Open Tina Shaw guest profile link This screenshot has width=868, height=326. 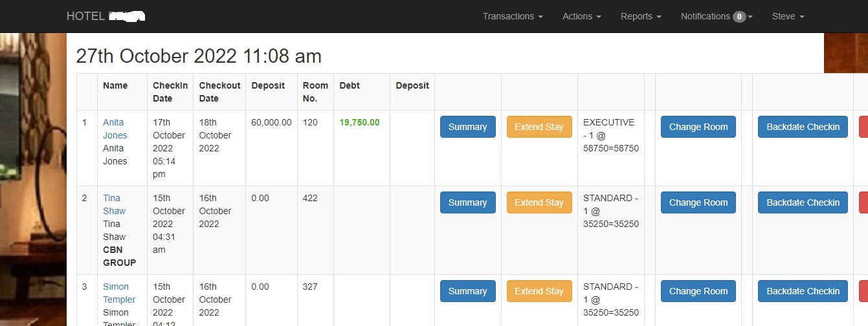(114, 204)
